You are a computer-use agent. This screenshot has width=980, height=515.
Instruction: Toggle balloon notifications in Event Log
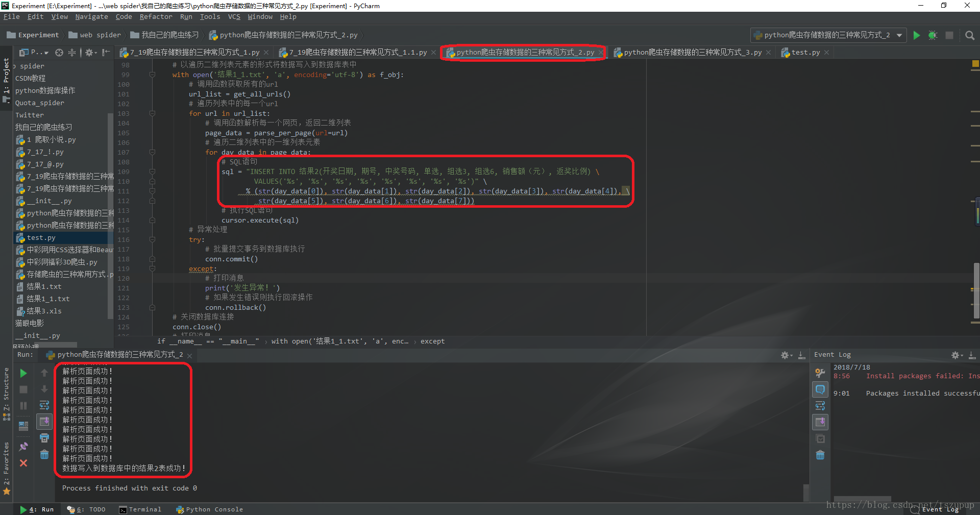[x=820, y=389]
